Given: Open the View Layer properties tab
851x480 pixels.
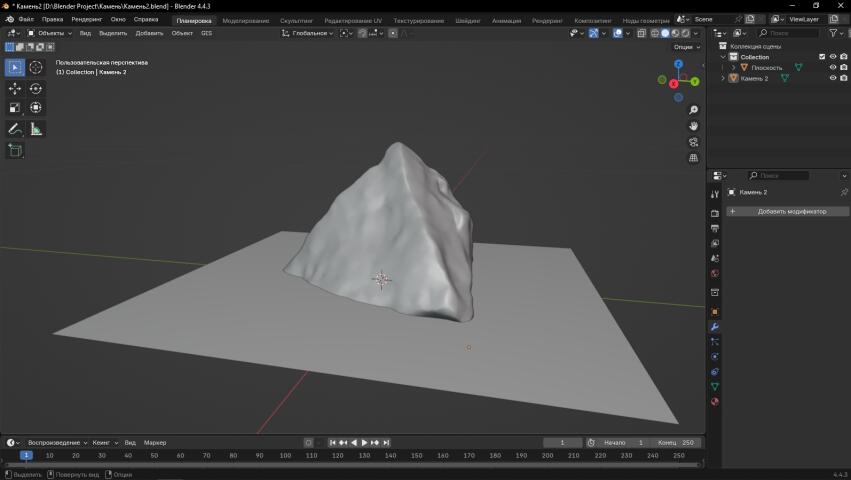Looking at the screenshot, I should [715, 243].
